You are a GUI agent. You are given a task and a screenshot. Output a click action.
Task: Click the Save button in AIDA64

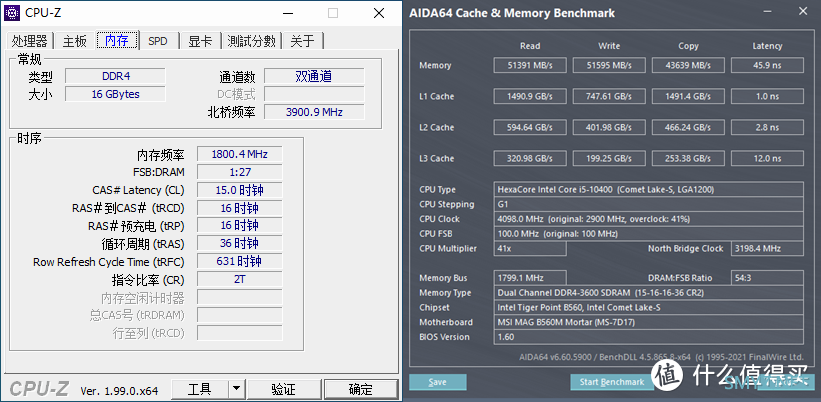pyautogui.click(x=438, y=382)
